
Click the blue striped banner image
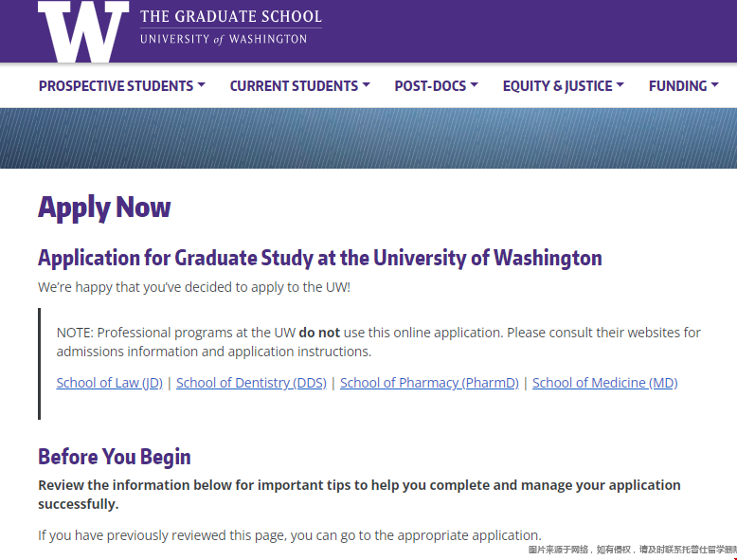pyautogui.click(x=368, y=138)
